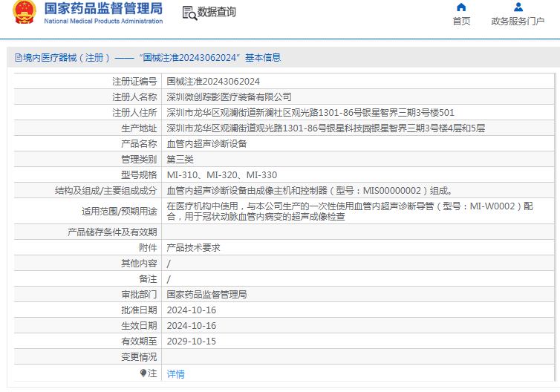Click the national emblem logo
Image resolution: width=560 pixels, height=392 pixels.
coord(25,12)
